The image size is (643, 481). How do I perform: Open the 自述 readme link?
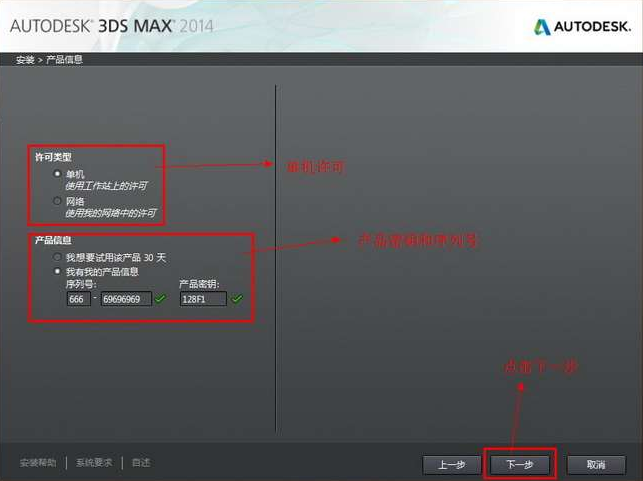point(141,463)
